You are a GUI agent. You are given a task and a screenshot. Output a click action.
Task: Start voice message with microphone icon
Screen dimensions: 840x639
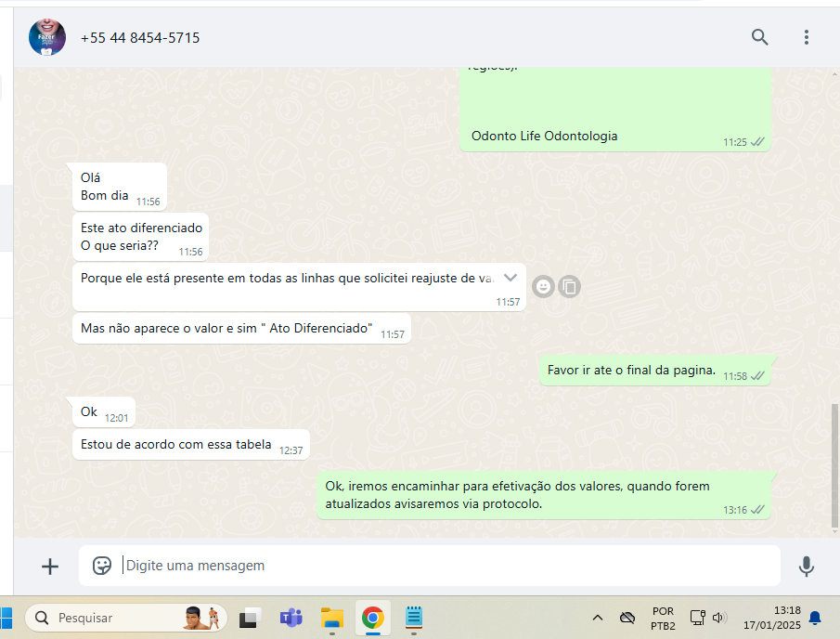(x=807, y=567)
